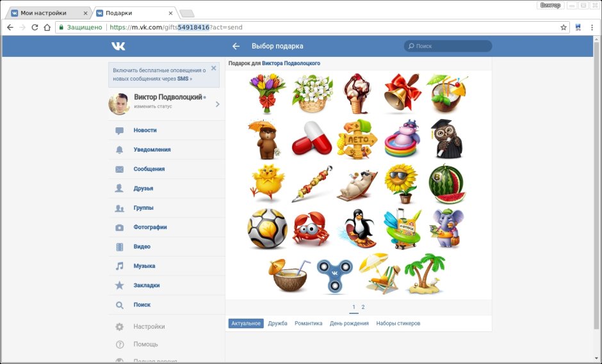Screen dimensions: 602x364
Task: Switch to the Мои настройки browser tab
Action: (x=50, y=13)
